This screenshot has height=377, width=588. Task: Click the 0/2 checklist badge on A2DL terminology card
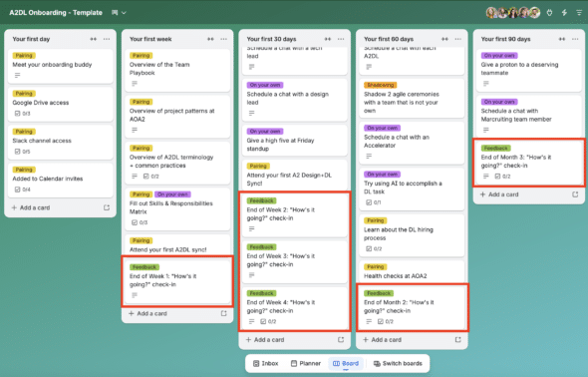(151, 176)
